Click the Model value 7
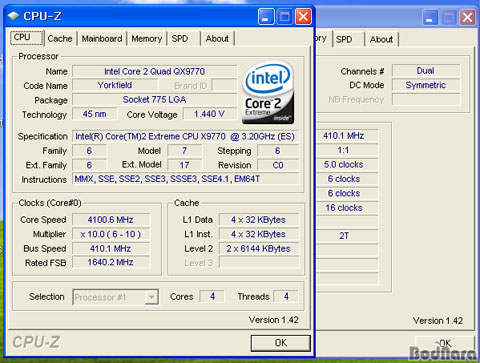 pos(184,151)
